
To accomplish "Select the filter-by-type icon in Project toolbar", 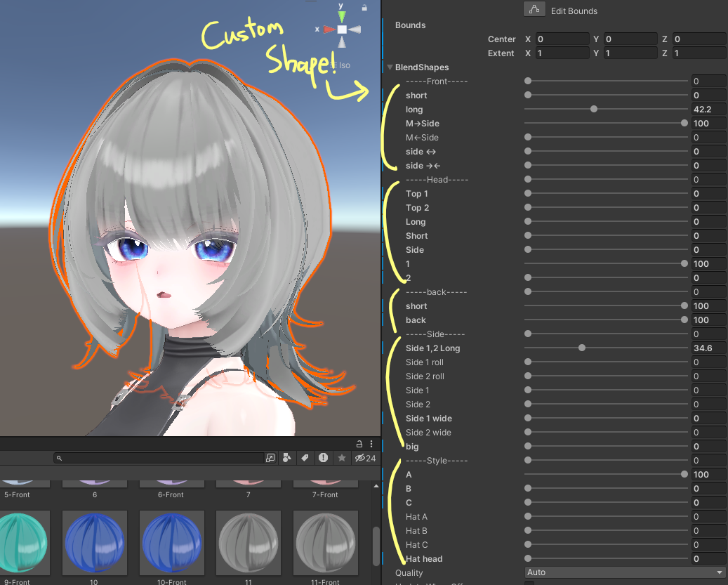I will click(x=287, y=458).
